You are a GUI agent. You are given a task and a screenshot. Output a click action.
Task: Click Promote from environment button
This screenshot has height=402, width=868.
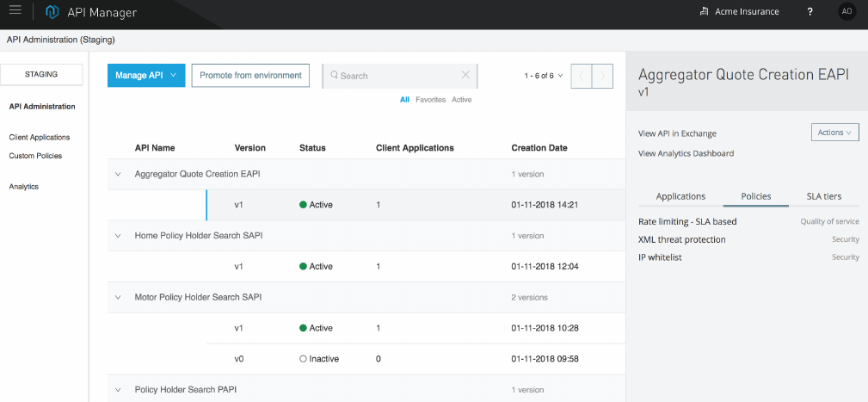[250, 76]
